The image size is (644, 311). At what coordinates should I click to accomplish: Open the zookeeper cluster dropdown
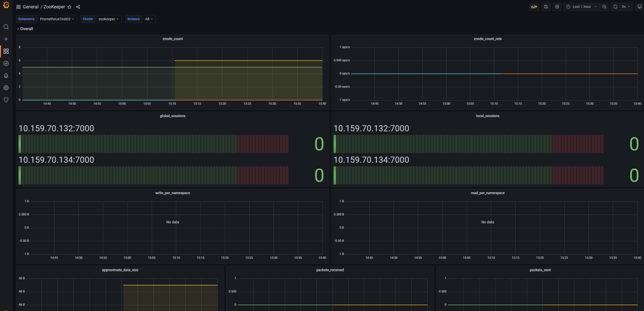[109, 19]
